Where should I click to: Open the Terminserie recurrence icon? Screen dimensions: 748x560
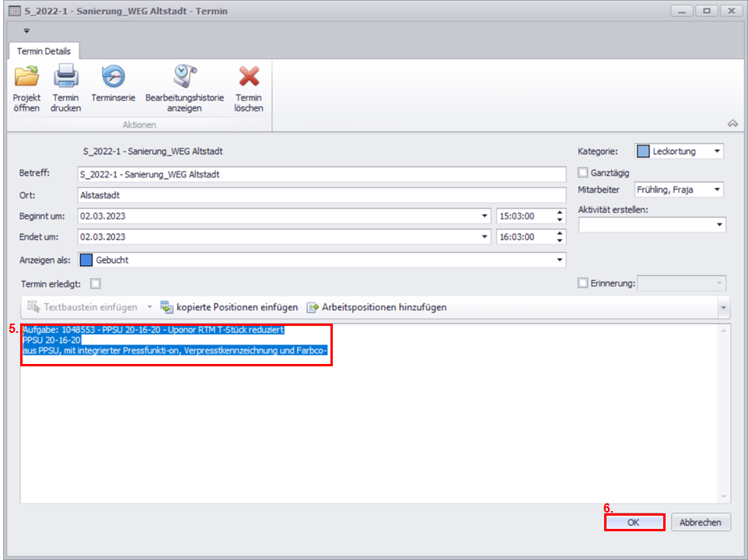114,77
